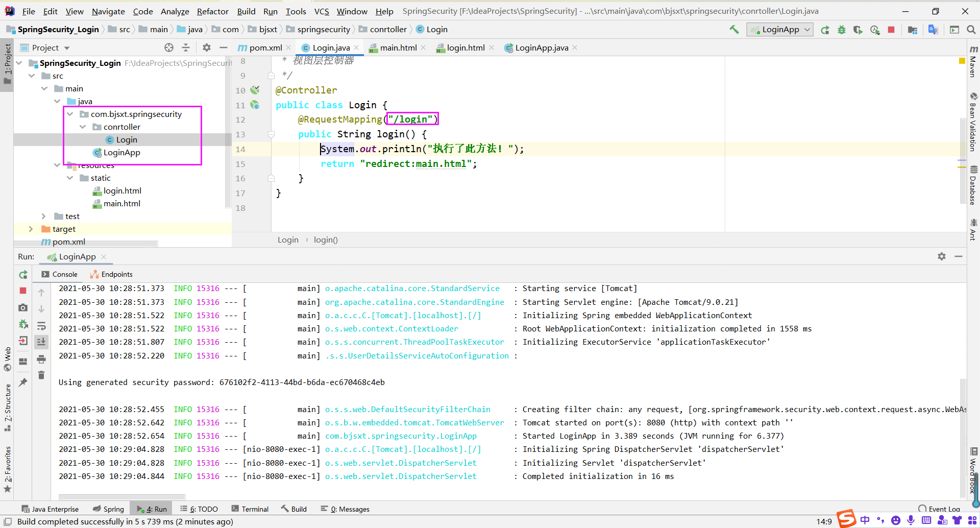
Task: Click the Build Project hammer icon
Action: click(x=734, y=30)
